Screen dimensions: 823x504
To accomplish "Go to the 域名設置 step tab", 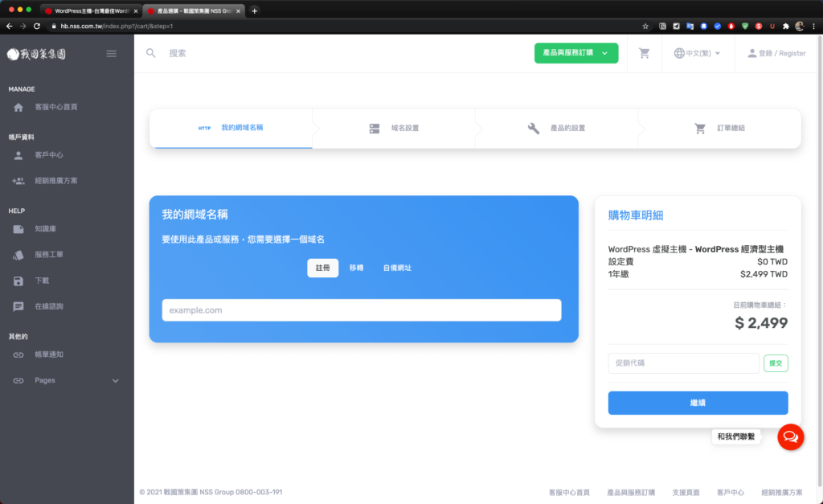I will 394,129.
